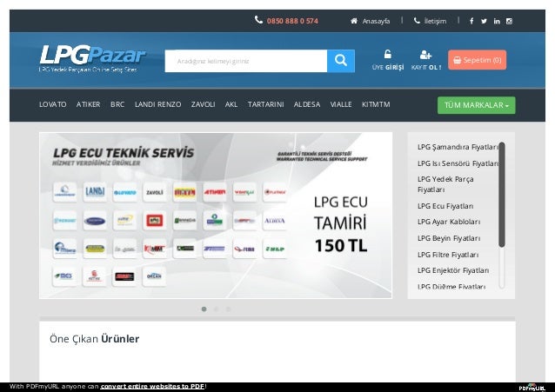
Task: Select third slider pagination dot
Action: click(x=228, y=309)
